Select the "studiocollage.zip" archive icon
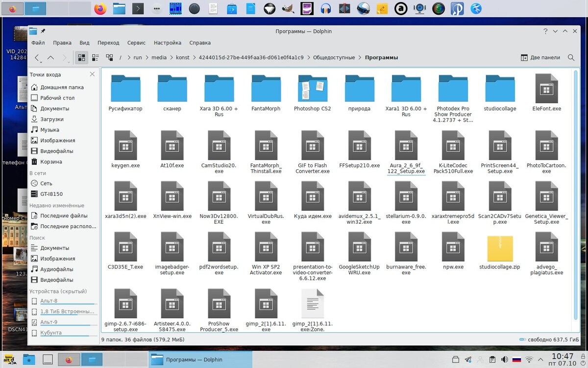This screenshot has height=368, width=588. click(500, 248)
